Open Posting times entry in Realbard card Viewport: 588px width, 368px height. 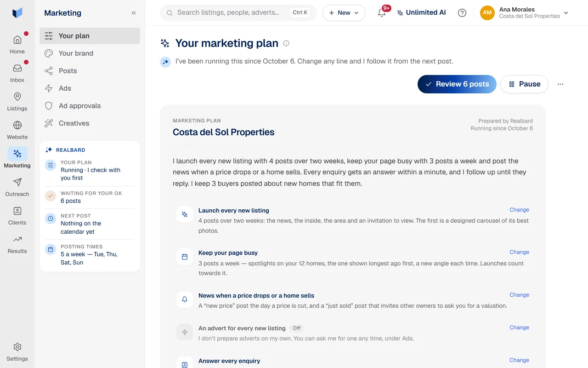tap(90, 254)
